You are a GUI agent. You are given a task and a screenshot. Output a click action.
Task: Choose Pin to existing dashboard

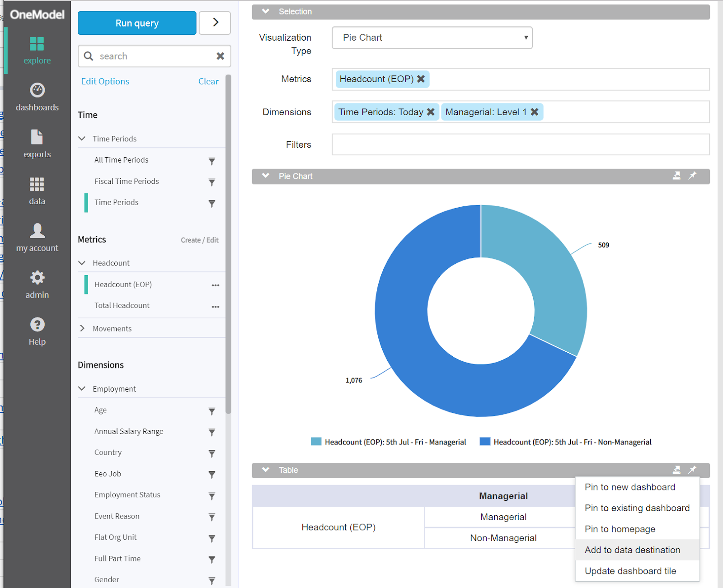pos(637,508)
